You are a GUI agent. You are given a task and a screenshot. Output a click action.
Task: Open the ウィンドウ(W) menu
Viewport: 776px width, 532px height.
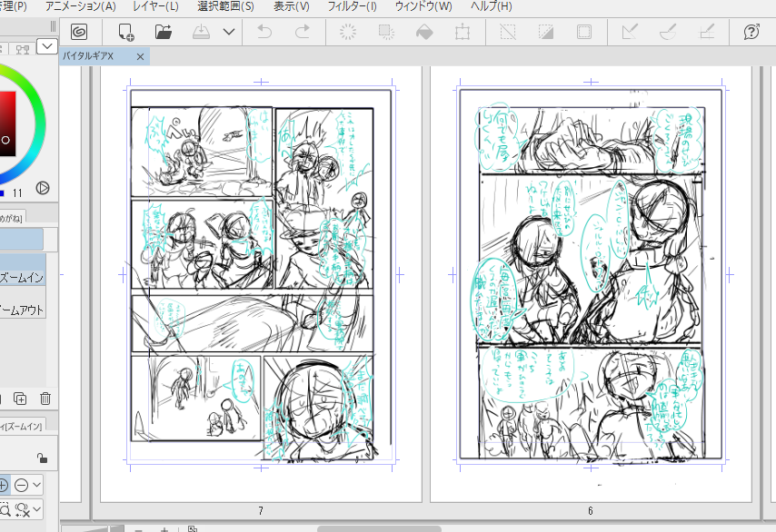[x=423, y=6]
